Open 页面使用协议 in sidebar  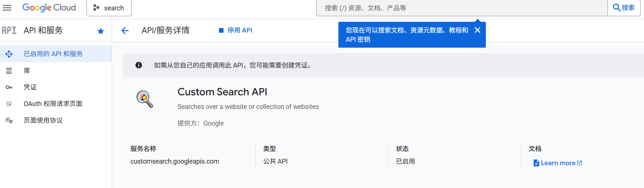pos(43,120)
